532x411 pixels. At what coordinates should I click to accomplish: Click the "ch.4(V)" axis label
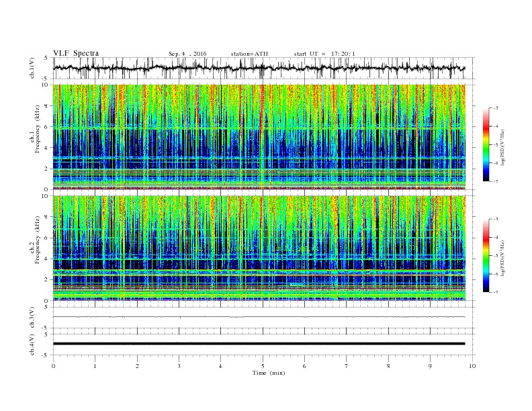(x=32, y=345)
